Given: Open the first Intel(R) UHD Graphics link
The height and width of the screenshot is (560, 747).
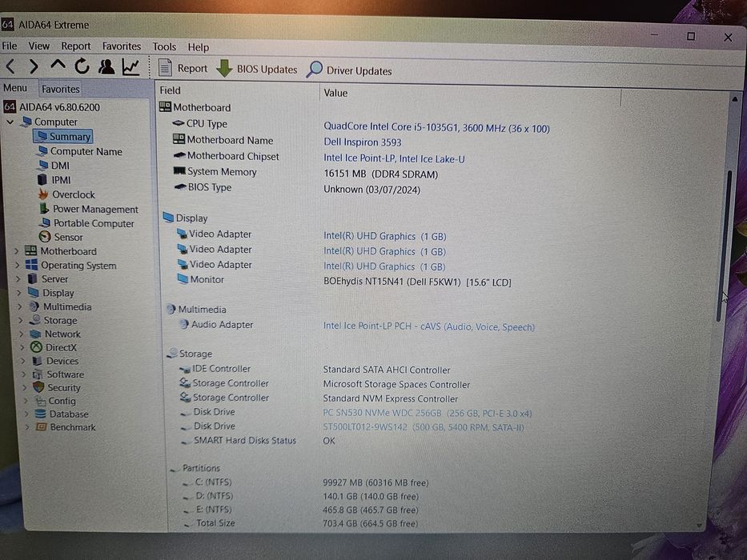Looking at the screenshot, I should click(x=384, y=236).
